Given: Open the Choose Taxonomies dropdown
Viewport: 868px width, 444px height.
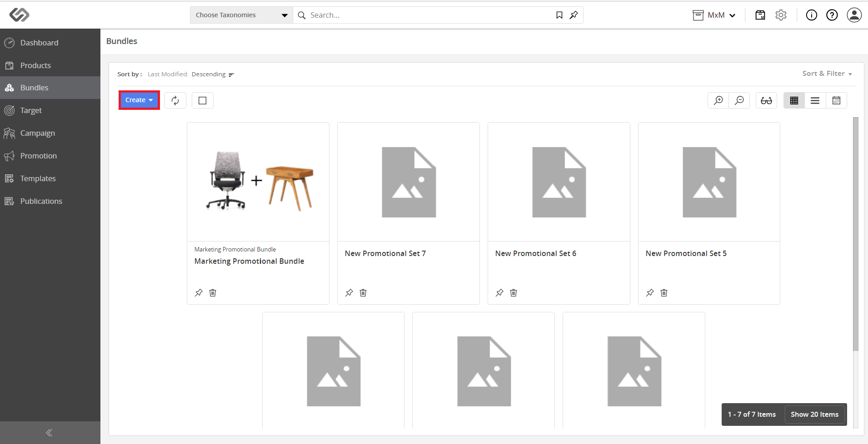Looking at the screenshot, I should [x=241, y=15].
